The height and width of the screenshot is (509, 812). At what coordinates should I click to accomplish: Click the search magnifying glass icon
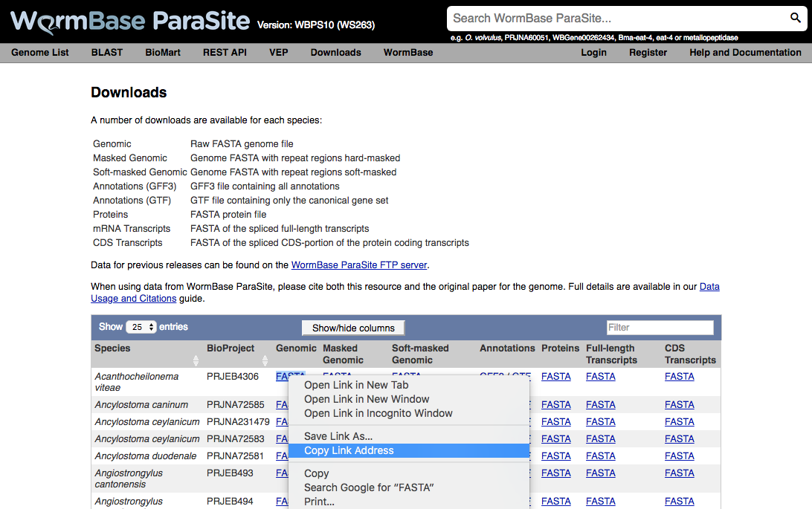[796, 18]
